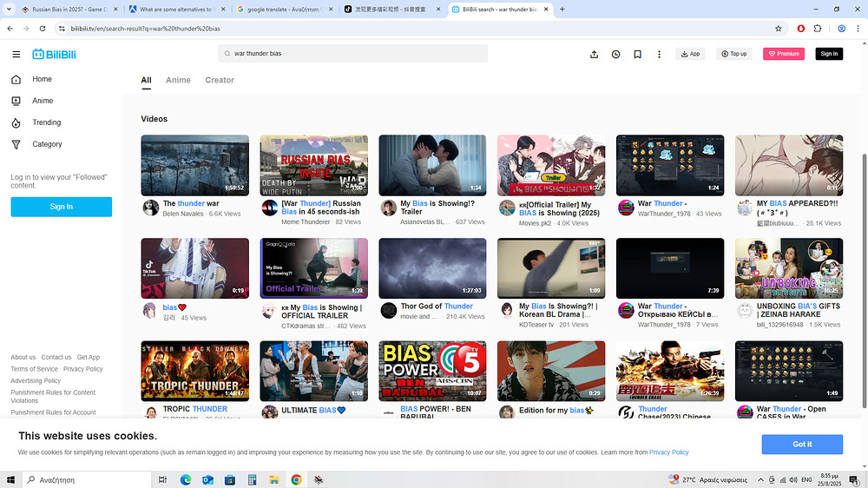
Task: Open the Get App footer link
Action: coord(89,357)
